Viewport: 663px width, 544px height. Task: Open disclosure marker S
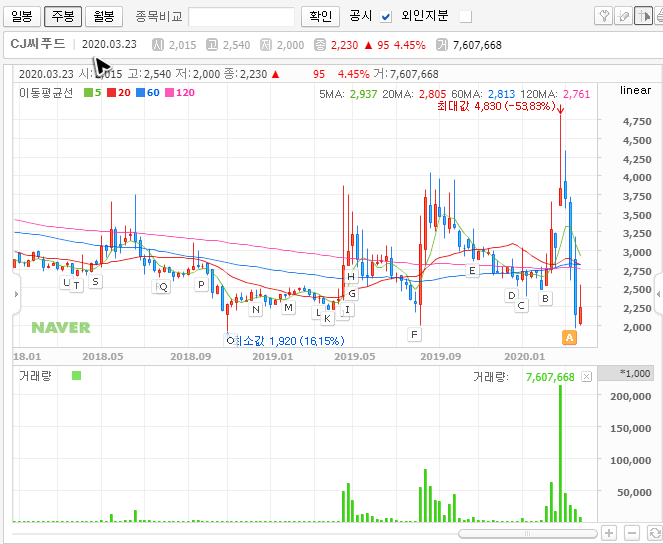pyautogui.click(x=96, y=281)
